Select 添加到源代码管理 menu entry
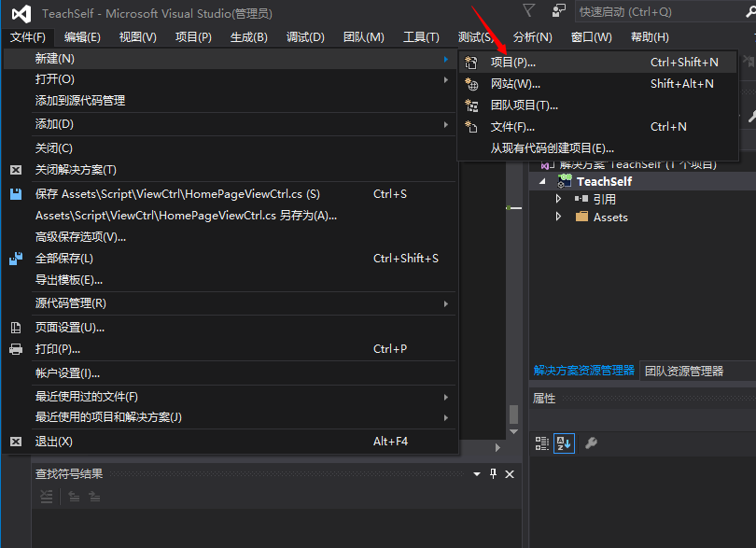 pyautogui.click(x=231, y=101)
